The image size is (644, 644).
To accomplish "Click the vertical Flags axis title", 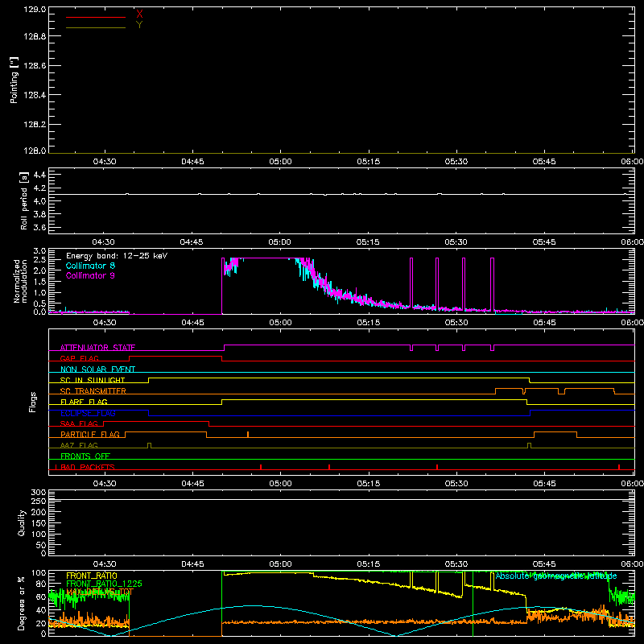I will click(x=33, y=402).
